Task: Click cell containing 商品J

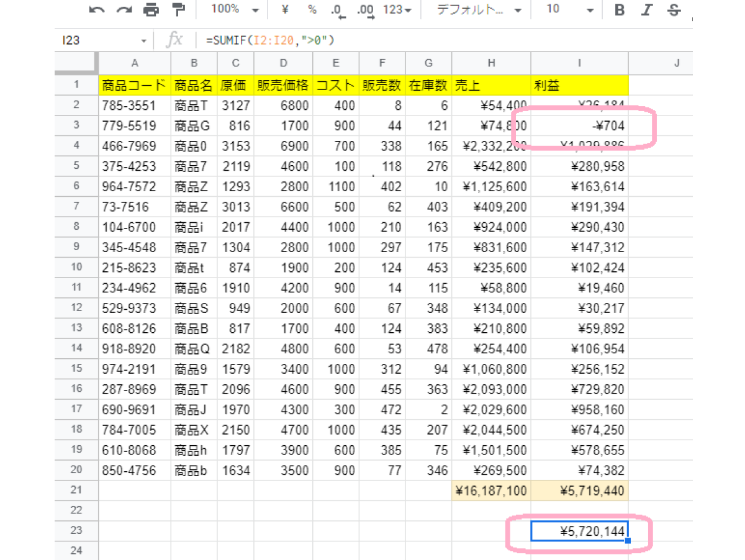Action: [194, 409]
